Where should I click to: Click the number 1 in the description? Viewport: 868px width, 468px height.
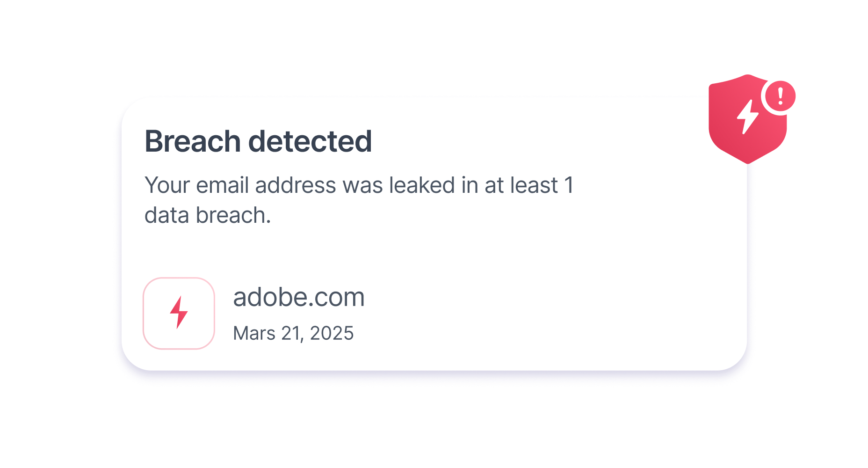[x=569, y=185]
